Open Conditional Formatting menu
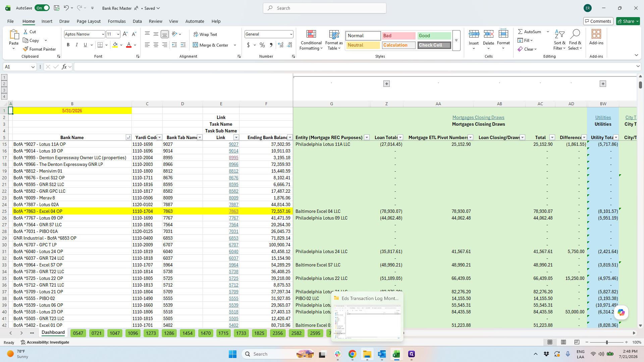 click(x=311, y=40)
